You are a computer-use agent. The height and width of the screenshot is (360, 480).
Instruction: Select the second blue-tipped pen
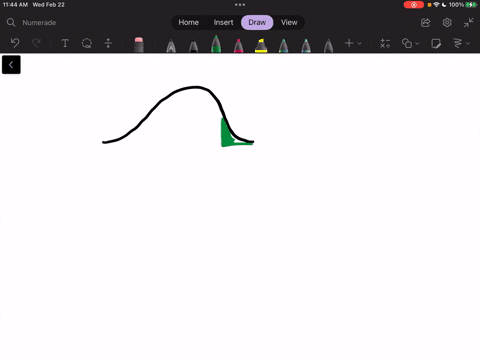click(x=306, y=46)
